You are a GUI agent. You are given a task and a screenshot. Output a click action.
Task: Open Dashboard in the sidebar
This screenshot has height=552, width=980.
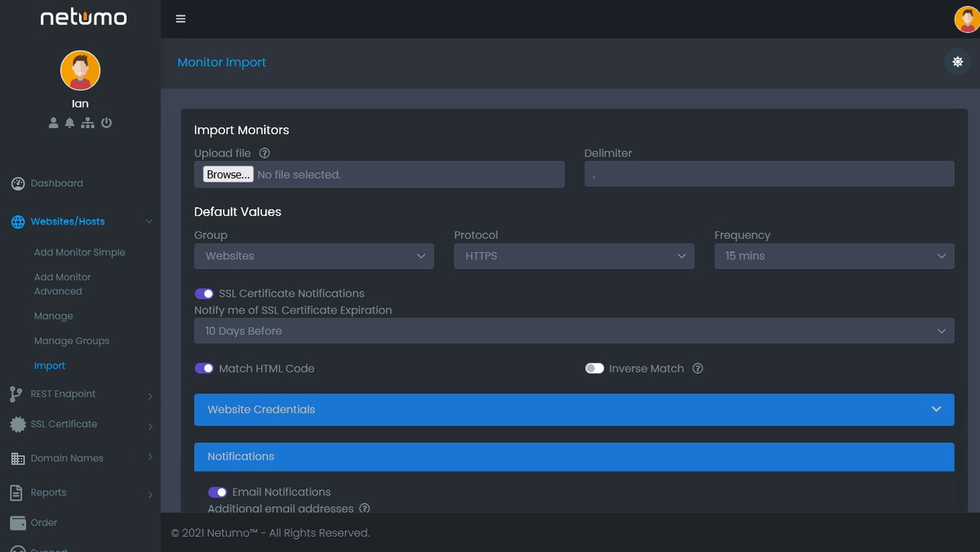pyautogui.click(x=57, y=184)
